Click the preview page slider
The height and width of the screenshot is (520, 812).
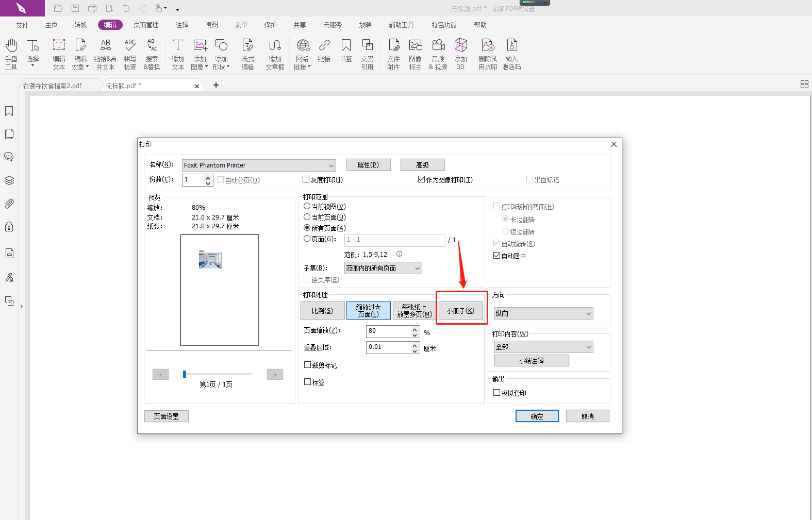(x=217, y=374)
